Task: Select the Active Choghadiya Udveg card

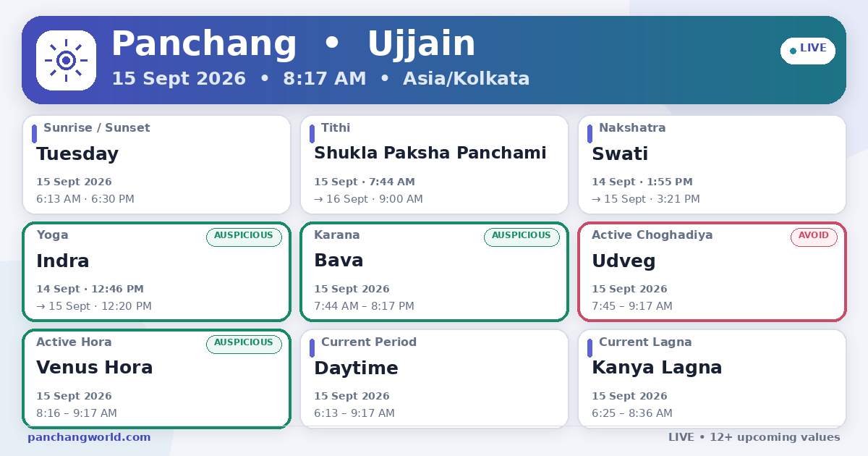Action: click(x=712, y=271)
